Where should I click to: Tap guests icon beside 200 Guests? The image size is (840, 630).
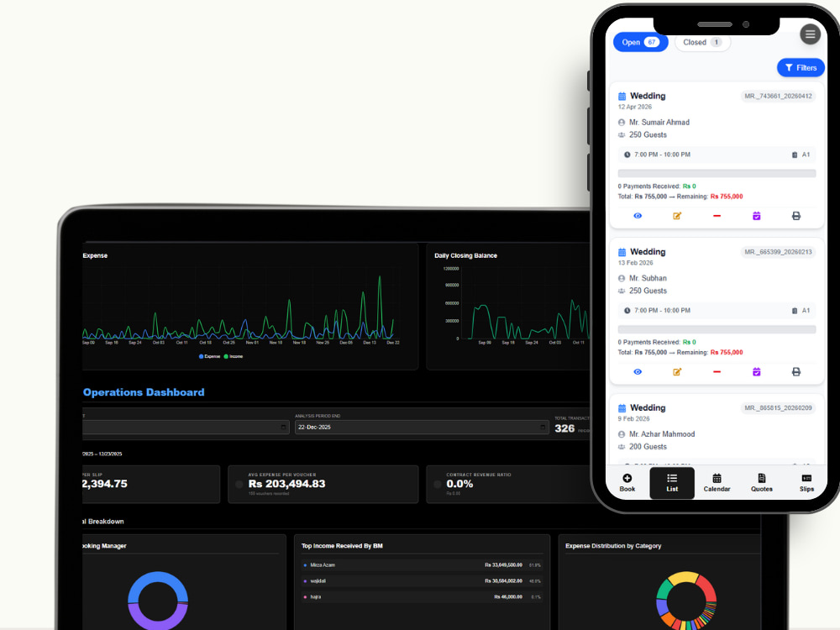(622, 447)
